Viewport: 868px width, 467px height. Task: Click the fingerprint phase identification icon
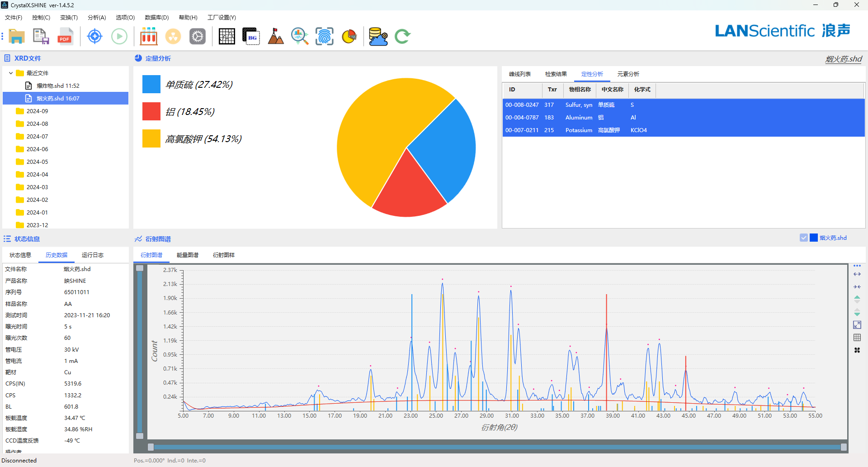[324, 36]
